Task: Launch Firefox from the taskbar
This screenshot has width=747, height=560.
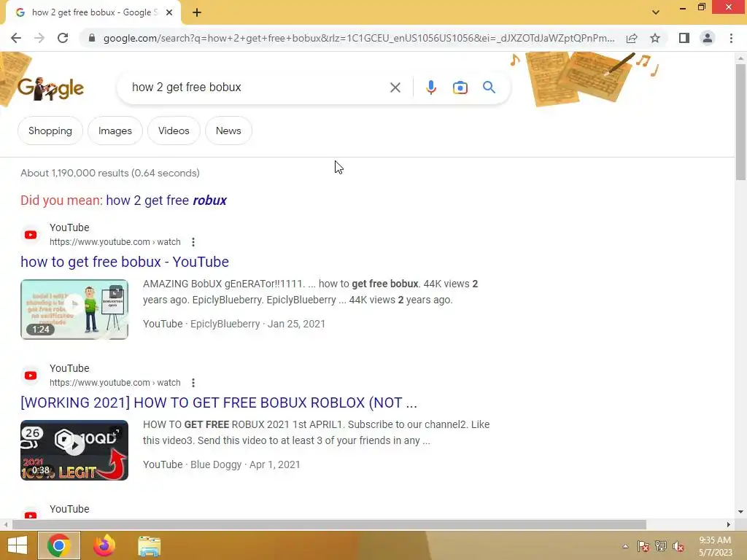Action: click(x=104, y=545)
